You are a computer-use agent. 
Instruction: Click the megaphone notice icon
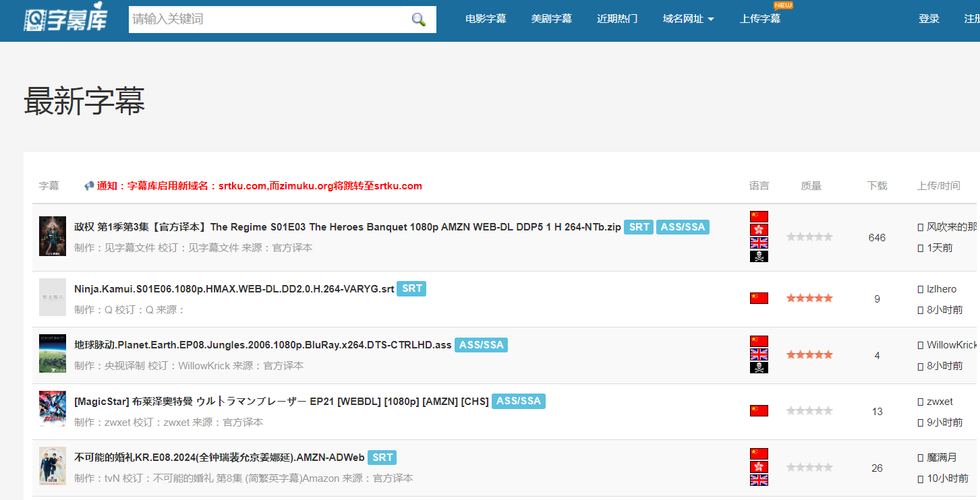(x=88, y=186)
